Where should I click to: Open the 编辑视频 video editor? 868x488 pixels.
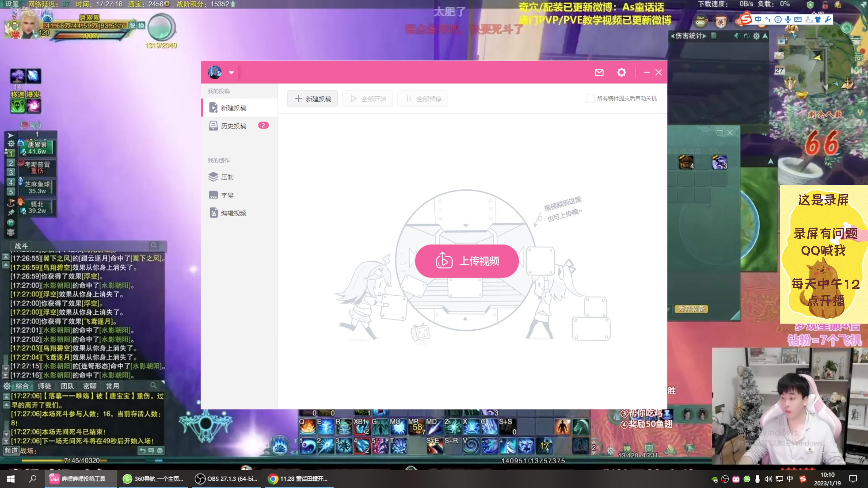[233, 213]
